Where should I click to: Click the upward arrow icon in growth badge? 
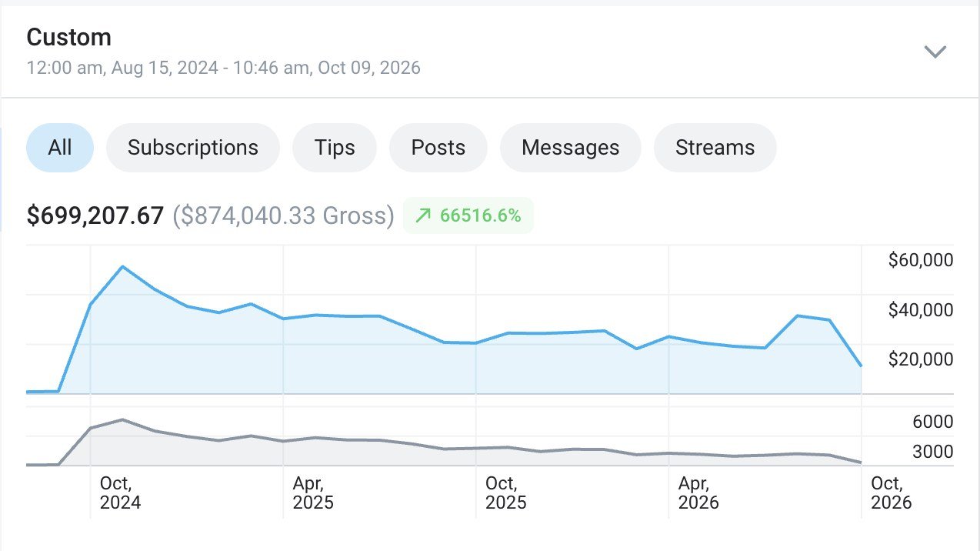click(x=422, y=216)
